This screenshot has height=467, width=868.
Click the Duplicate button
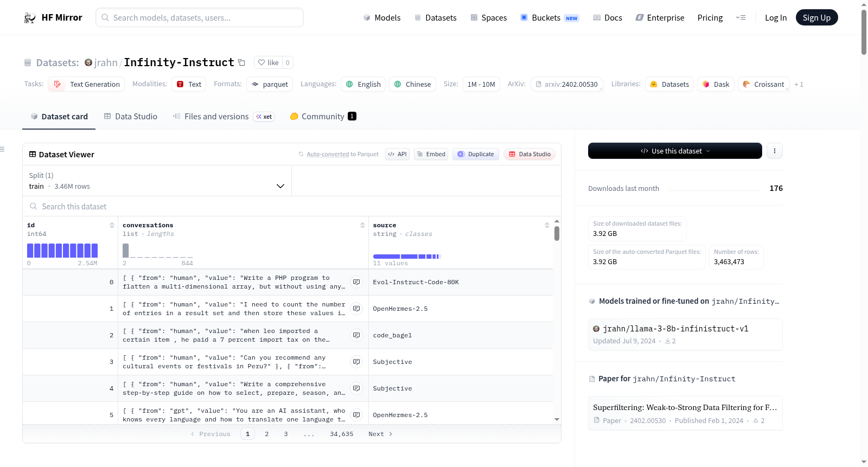pos(476,154)
